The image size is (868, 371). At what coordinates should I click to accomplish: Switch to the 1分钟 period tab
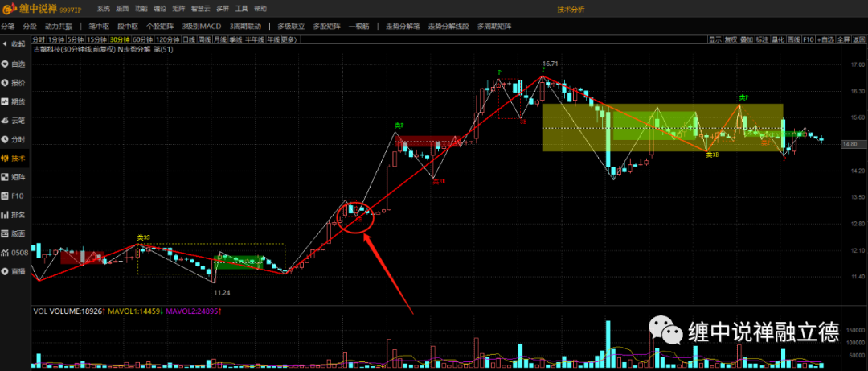click(56, 39)
